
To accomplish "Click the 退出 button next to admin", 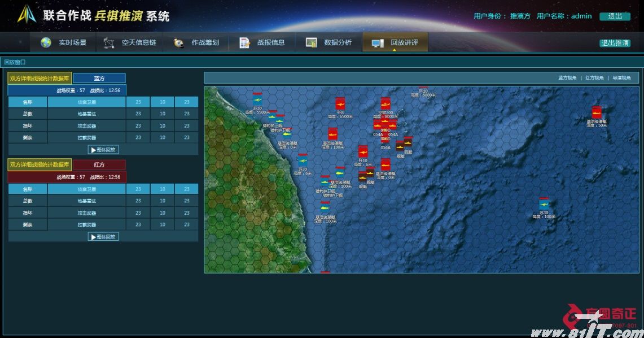I will pos(615,16).
